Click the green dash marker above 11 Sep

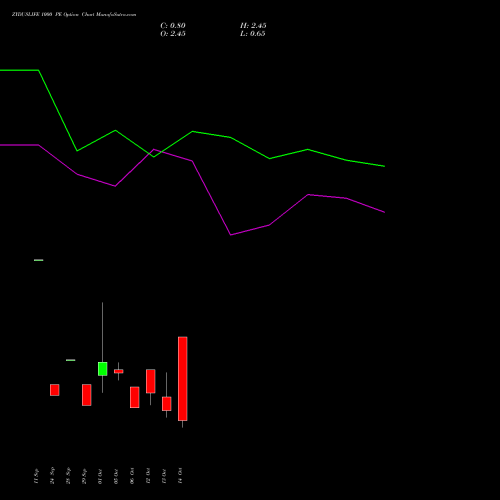pos(39,260)
